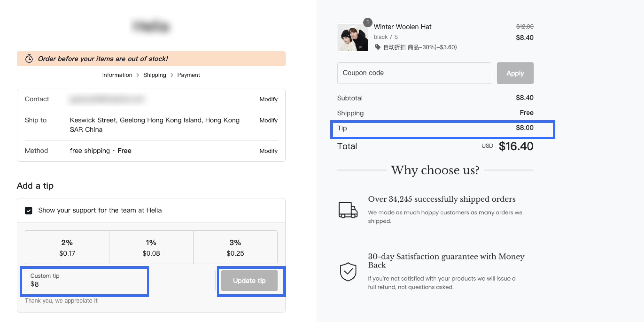Click the quantity badge on the product image

tap(367, 23)
